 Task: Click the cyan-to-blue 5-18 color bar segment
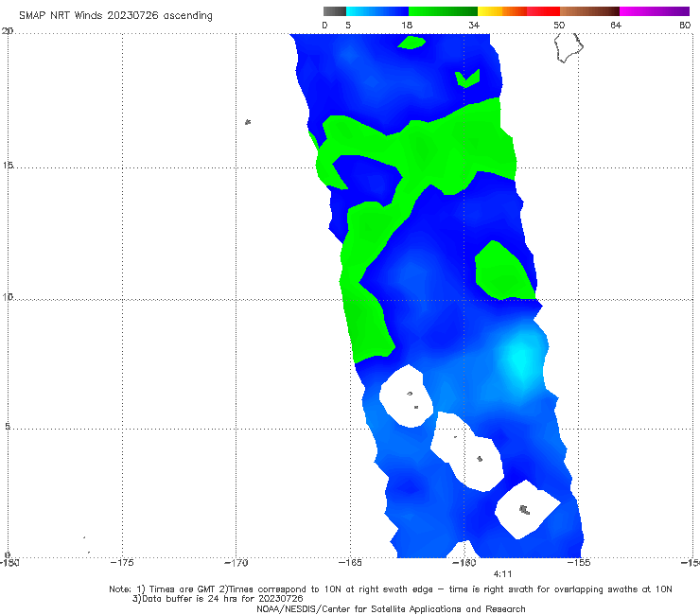[x=377, y=11]
